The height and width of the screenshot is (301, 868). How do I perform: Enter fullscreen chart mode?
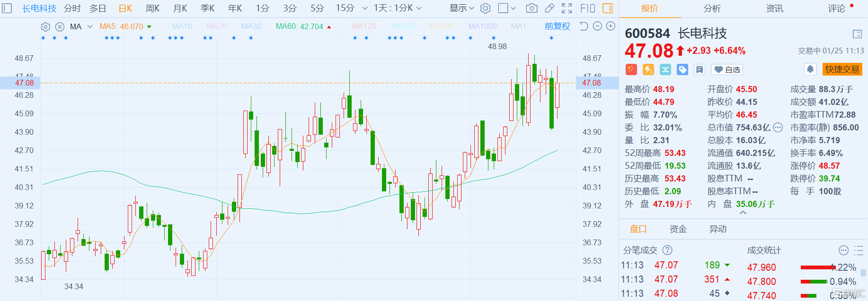click(567, 8)
